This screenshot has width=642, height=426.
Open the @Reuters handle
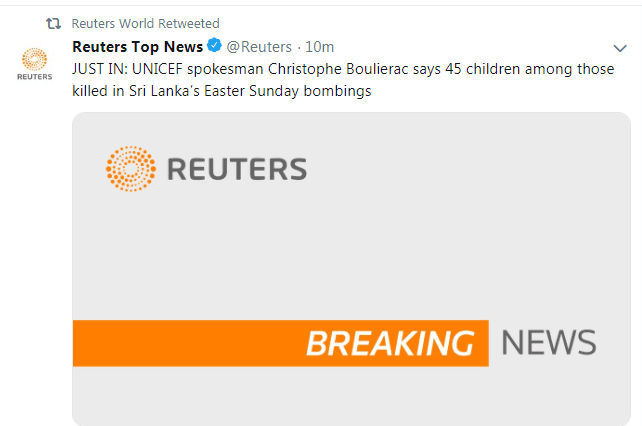coord(259,47)
